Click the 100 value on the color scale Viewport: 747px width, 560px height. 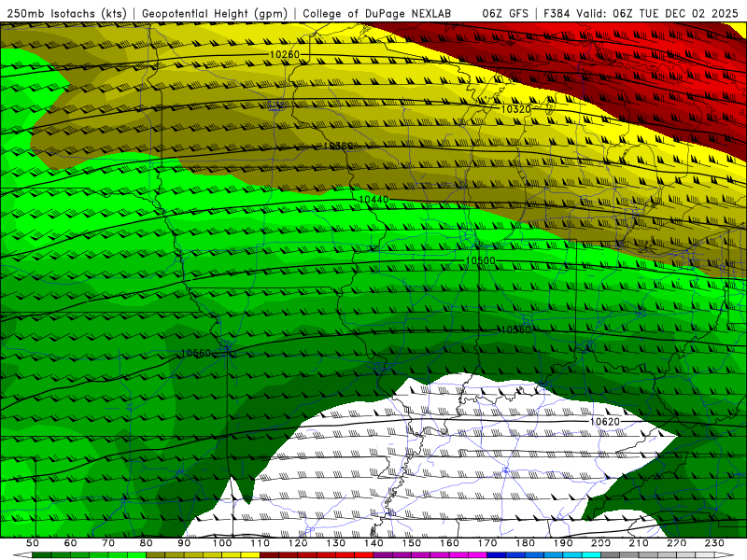222,543
